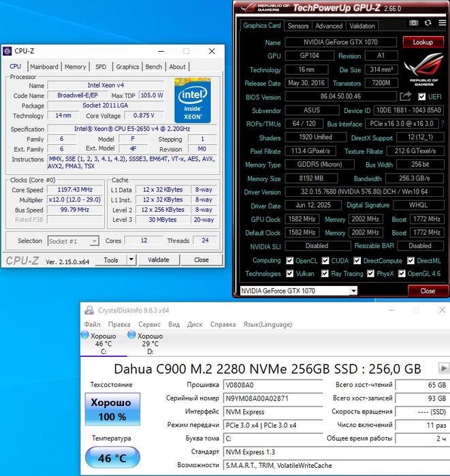Select drive C: status icon in CrystalDiskInfo
This screenshot has height=476, width=450.
85,335
